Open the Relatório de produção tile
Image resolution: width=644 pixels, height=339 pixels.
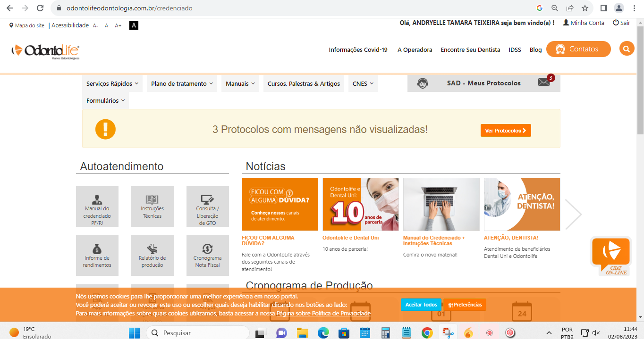click(152, 255)
